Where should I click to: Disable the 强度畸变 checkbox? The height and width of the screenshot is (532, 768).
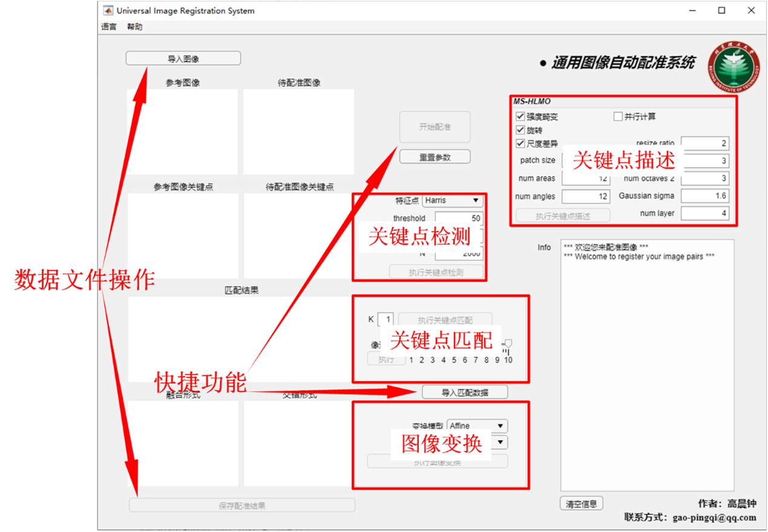pos(520,116)
